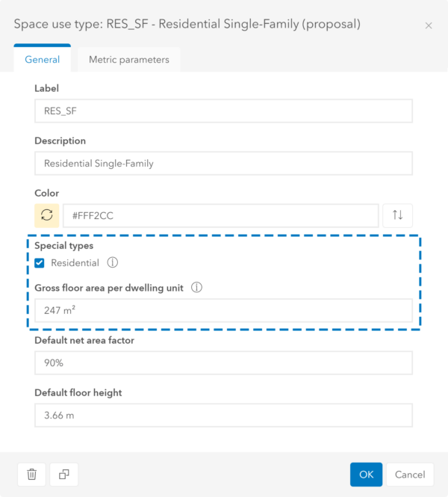448x497 pixels.
Task: Show info for Gross floor area per dwelling unit
Action: click(197, 287)
